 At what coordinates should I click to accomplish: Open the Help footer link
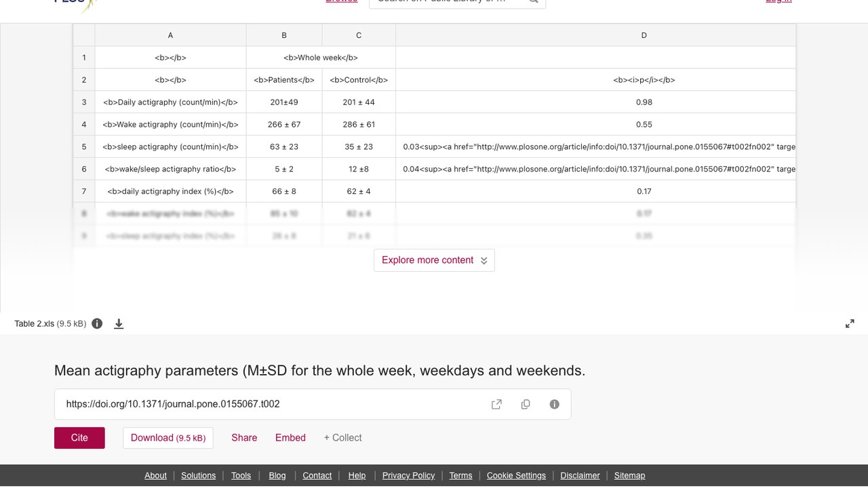tap(357, 475)
